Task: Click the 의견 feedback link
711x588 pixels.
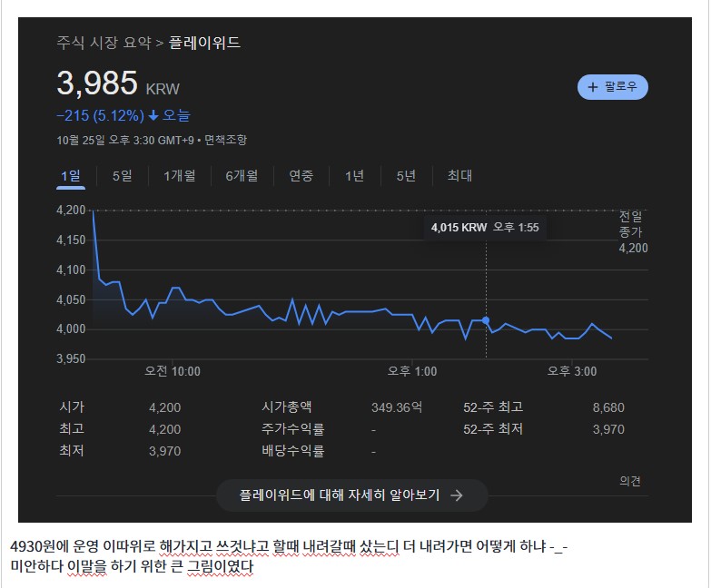Action: coord(630,481)
